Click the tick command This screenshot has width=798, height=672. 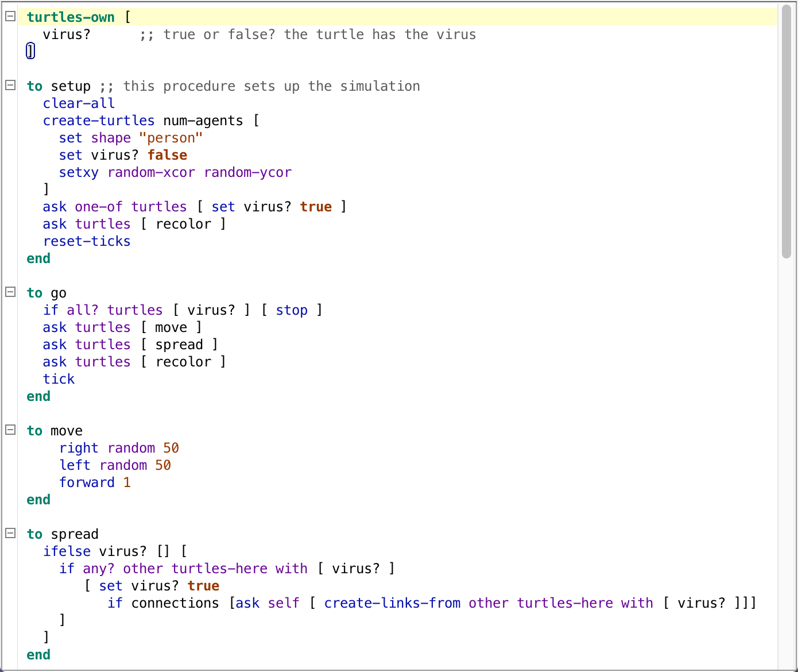point(59,379)
